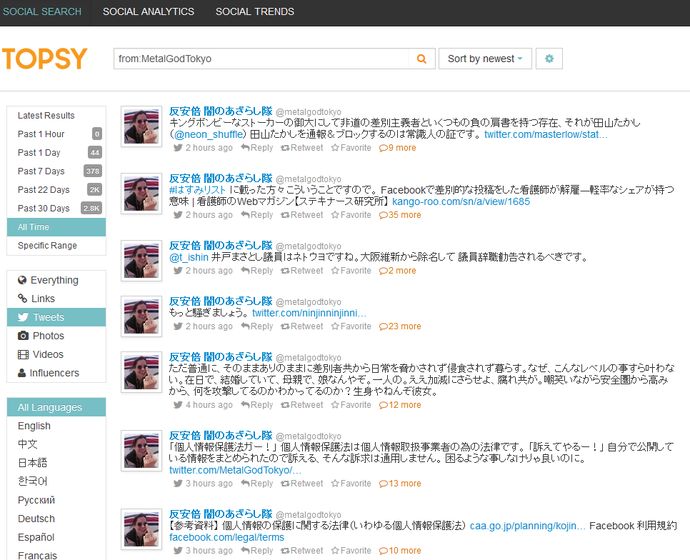Select Everything globe icon filter
The image size is (690, 560).
pos(56,280)
